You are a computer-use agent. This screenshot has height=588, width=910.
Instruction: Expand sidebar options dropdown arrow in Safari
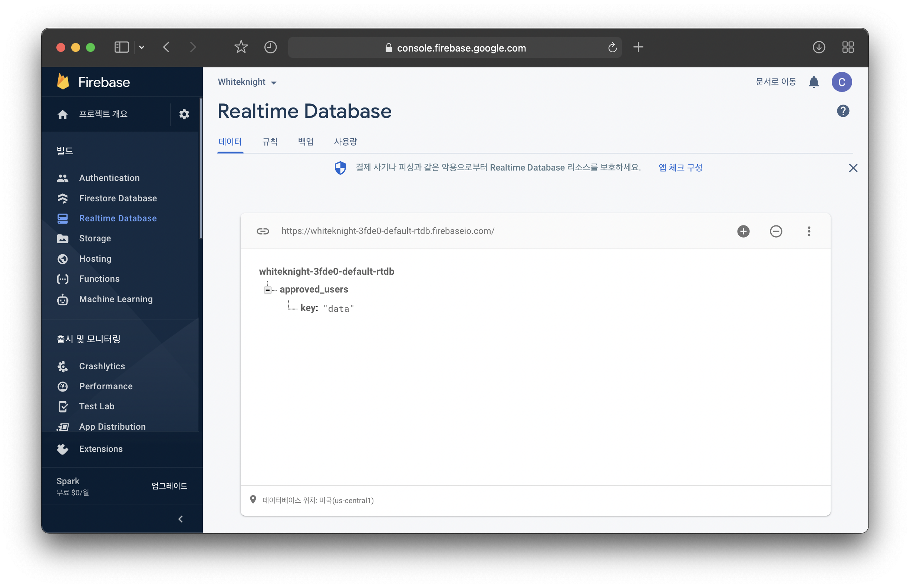pyautogui.click(x=142, y=47)
